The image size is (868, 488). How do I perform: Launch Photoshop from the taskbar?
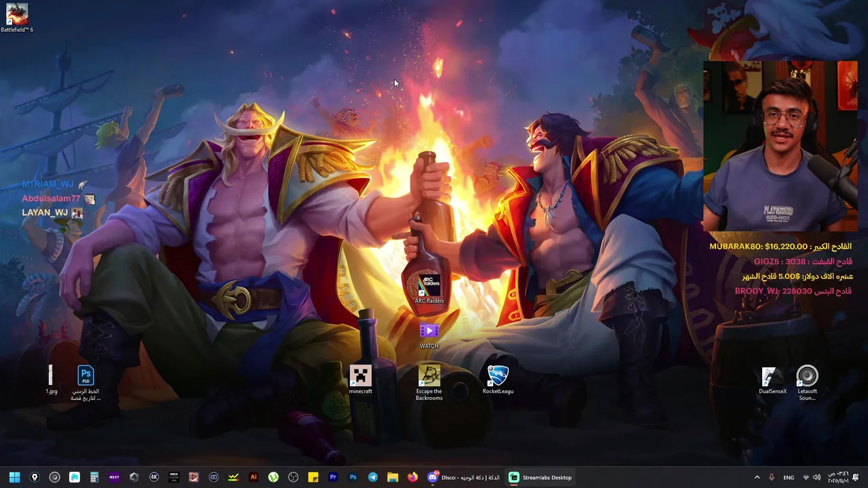click(353, 477)
